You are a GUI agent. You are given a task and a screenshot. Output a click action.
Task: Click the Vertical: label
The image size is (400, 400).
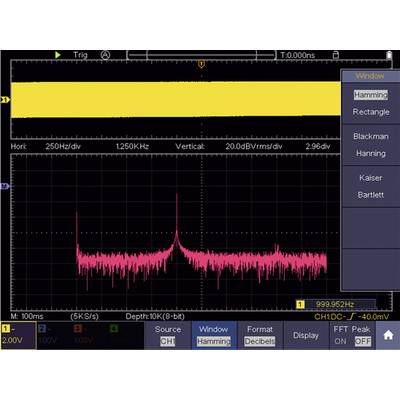point(190,146)
